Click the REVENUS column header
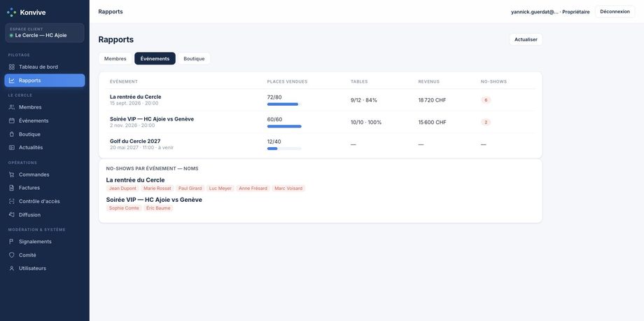644x321 pixels. tap(429, 82)
